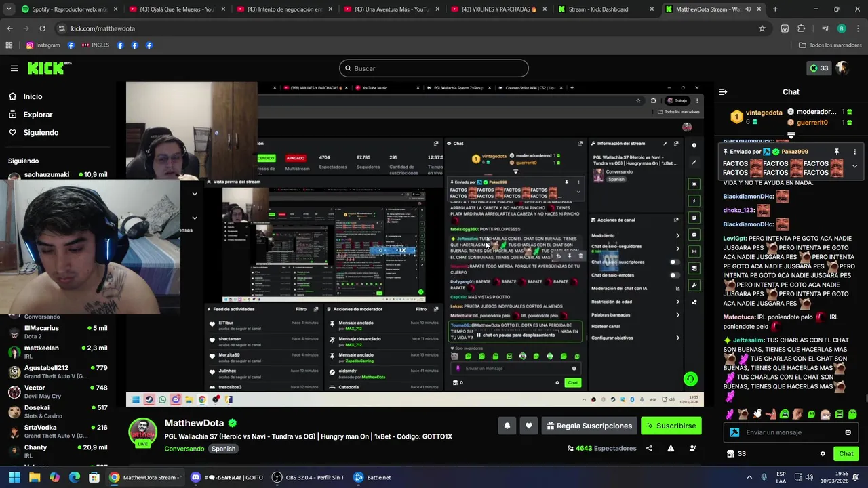The width and height of the screenshot is (868, 488).
Task: Open MatthewDota channel name link
Action: click(194, 423)
